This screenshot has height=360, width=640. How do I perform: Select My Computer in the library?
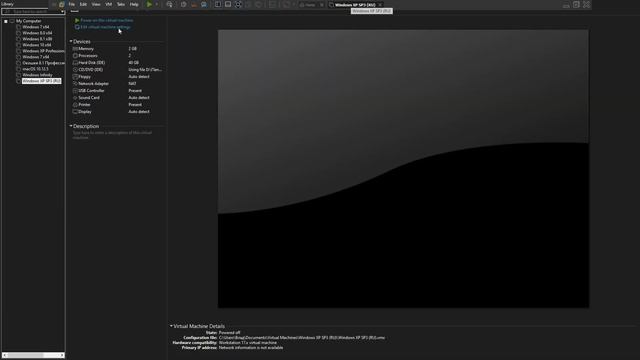pos(29,21)
